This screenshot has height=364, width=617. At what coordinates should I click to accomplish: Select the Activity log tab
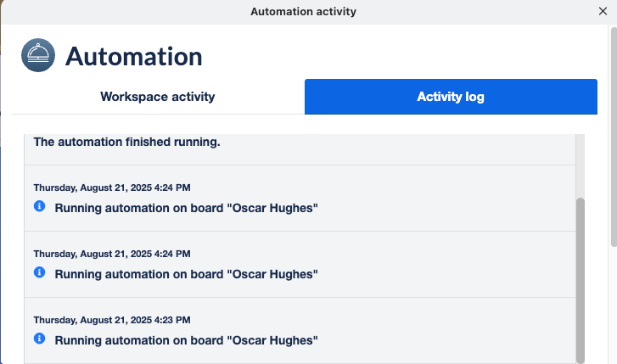[x=451, y=97]
